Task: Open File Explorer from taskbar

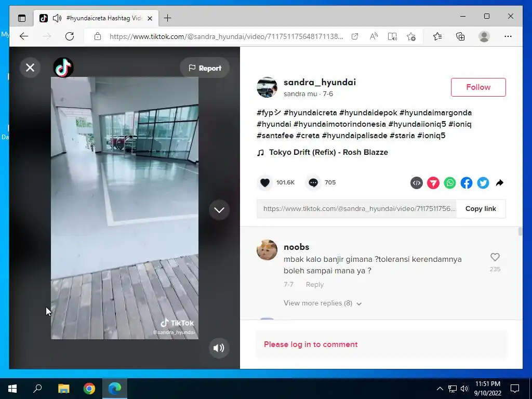Action: pos(63,389)
